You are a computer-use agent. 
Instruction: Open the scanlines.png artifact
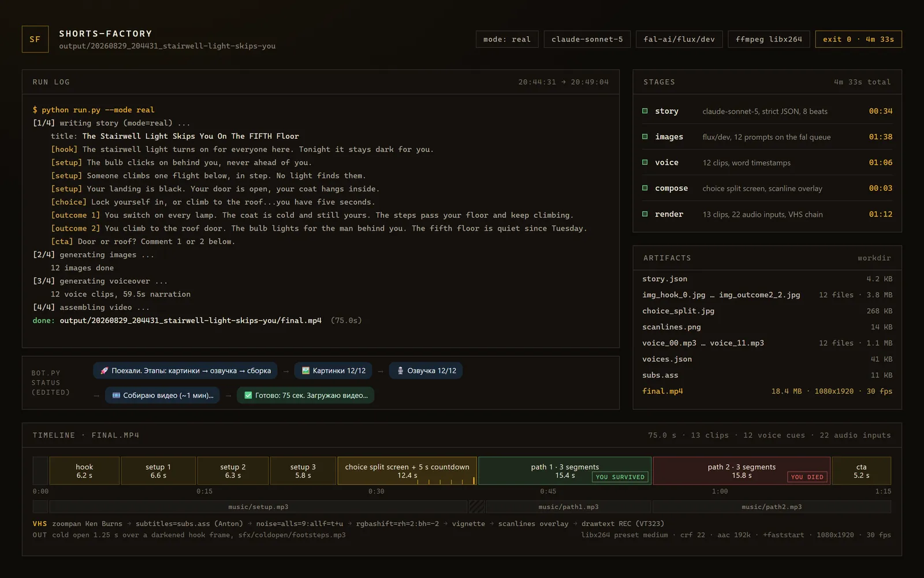click(x=767, y=327)
